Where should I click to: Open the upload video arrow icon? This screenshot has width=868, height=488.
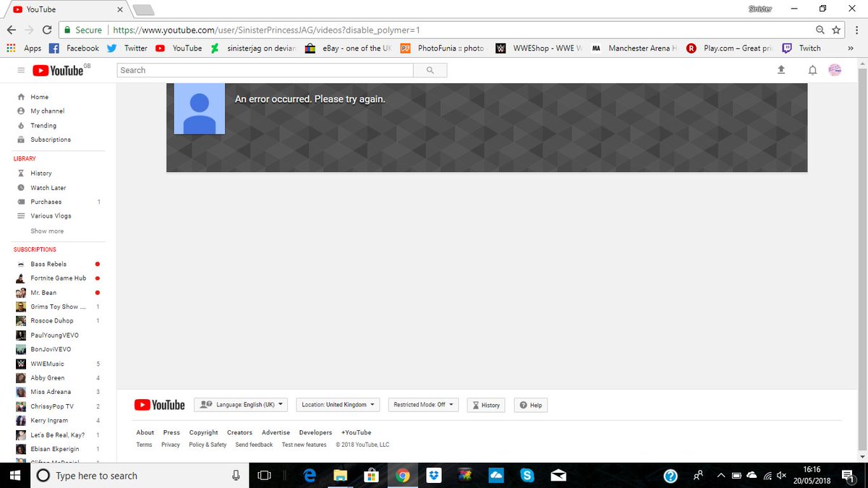tap(780, 70)
